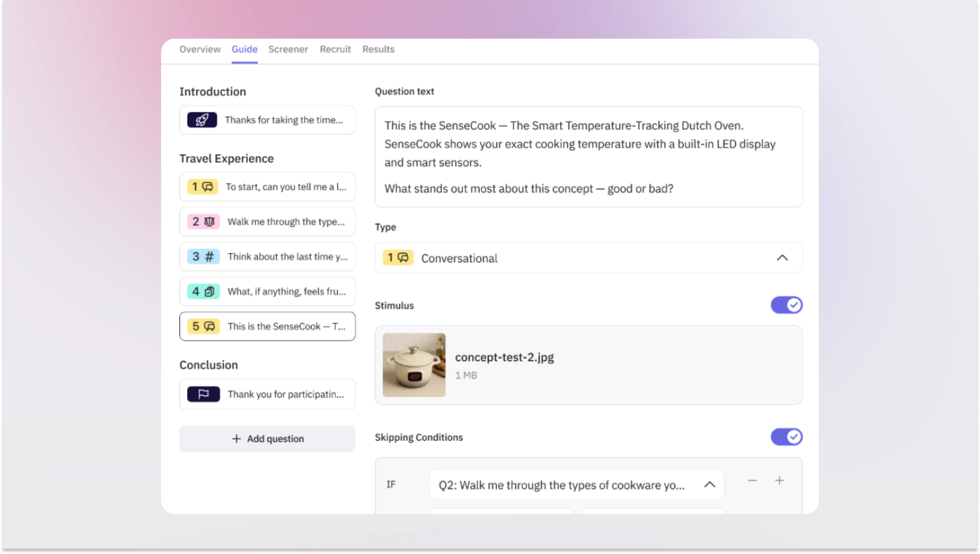Click the flag icon in Conclusion
The width and height of the screenshot is (980, 554).
[x=204, y=394]
